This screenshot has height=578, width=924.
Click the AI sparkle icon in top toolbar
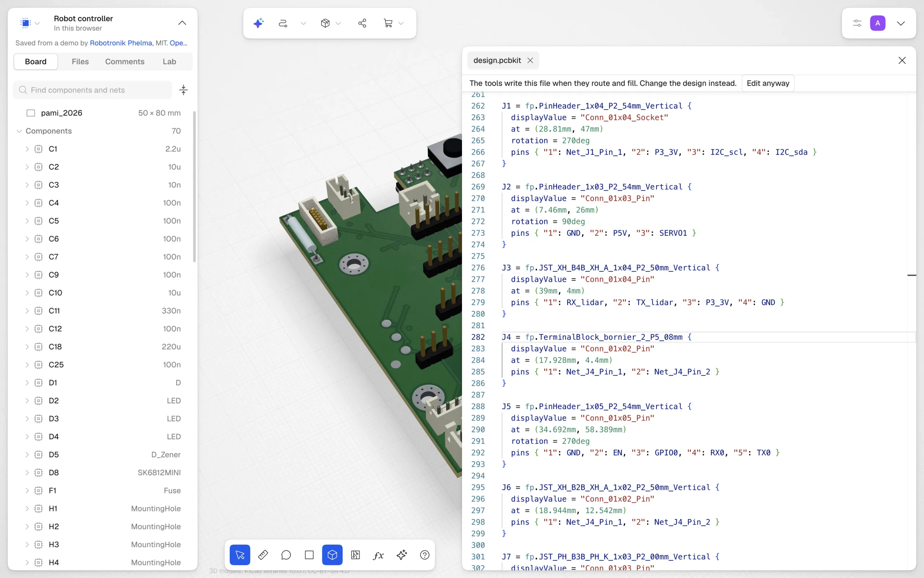click(258, 23)
